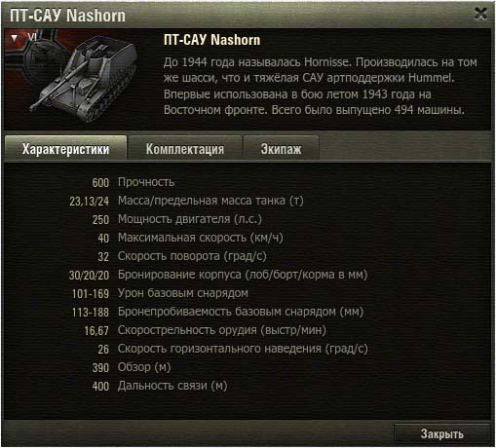Click the window title bar ПТ-САУ Nashorn

coord(67,16)
